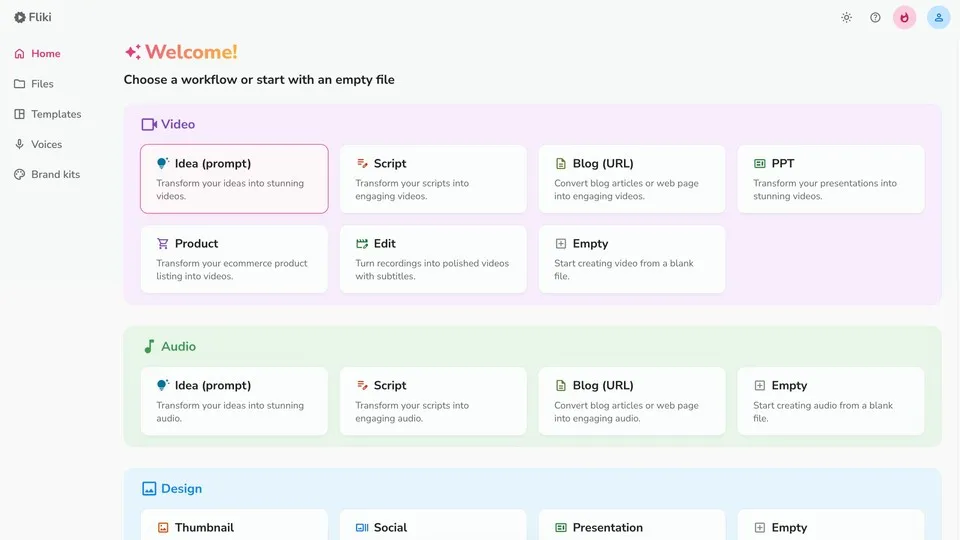Click the 'Audio' section heading text

click(178, 347)
